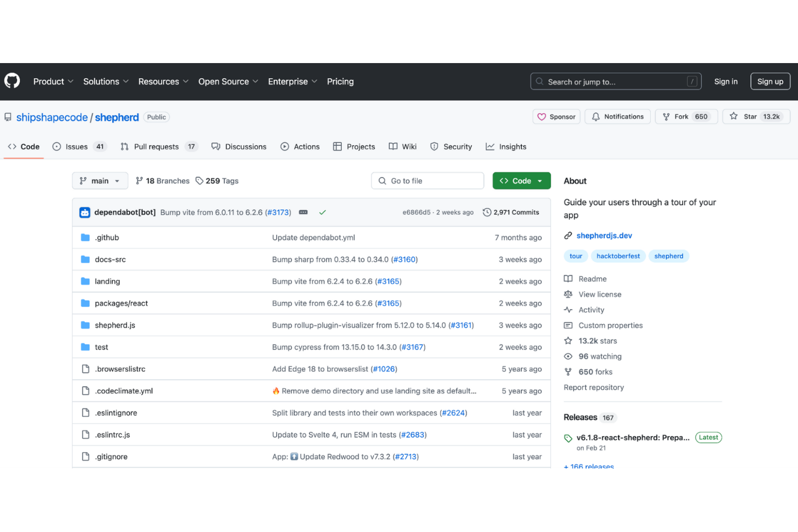View the 18 Branches link
This screenshot has width=798, height=532.
(162, 181)
